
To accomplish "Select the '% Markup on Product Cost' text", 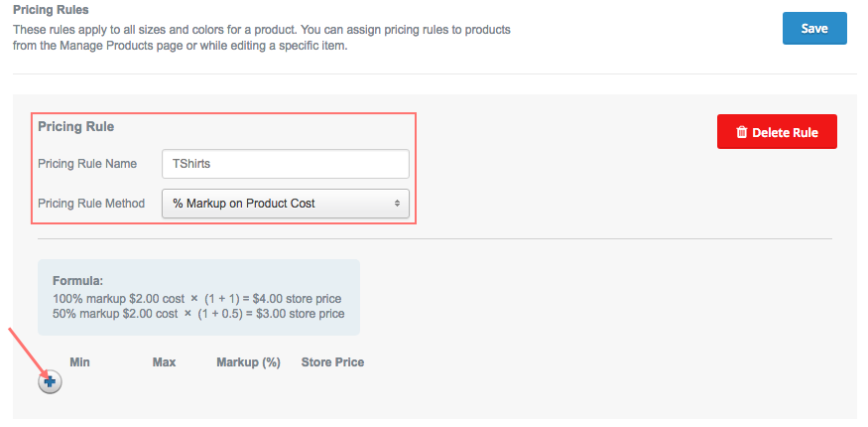I will click(244, 204).
